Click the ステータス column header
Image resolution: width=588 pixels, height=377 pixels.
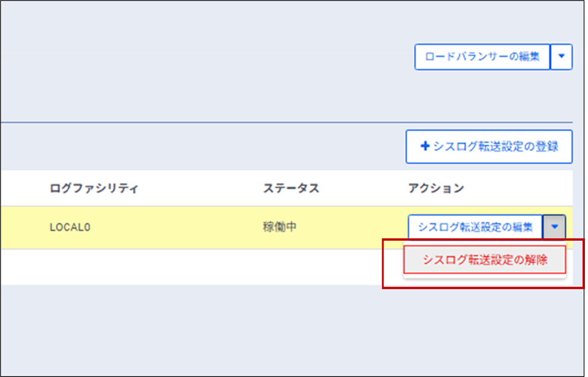(291, 188)
